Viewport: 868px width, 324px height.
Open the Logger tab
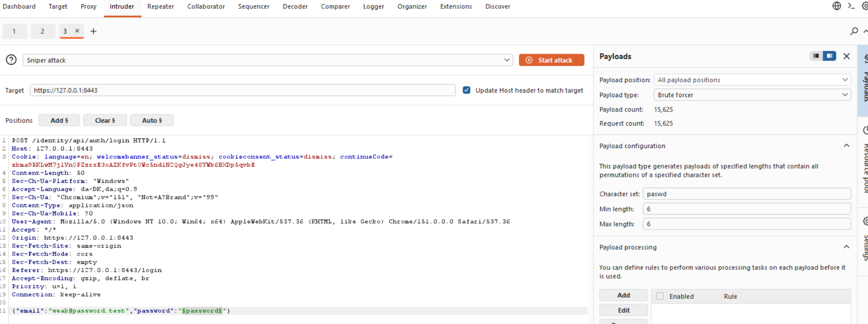point(374,6)
